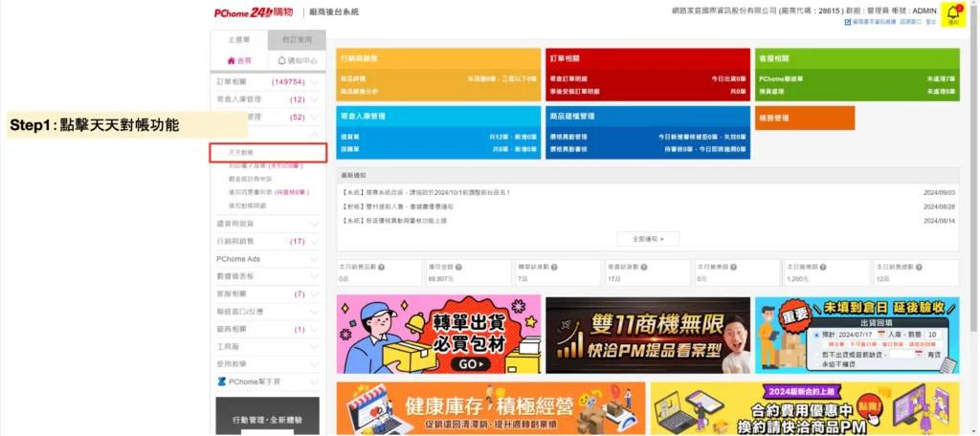Click the notification bell icon

(x=953, y=13)
